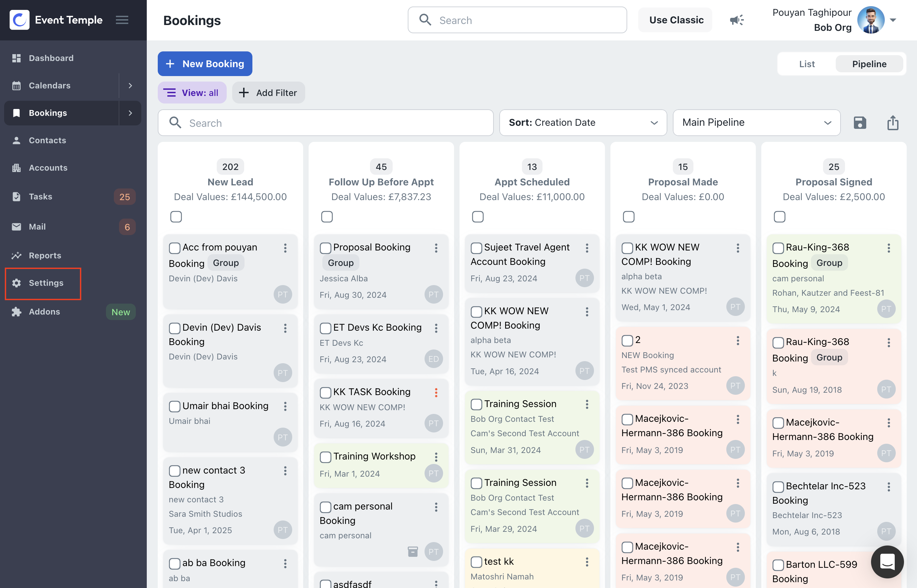Open Reports from the sidebar
Screen dimensions: 917x588
45,255
